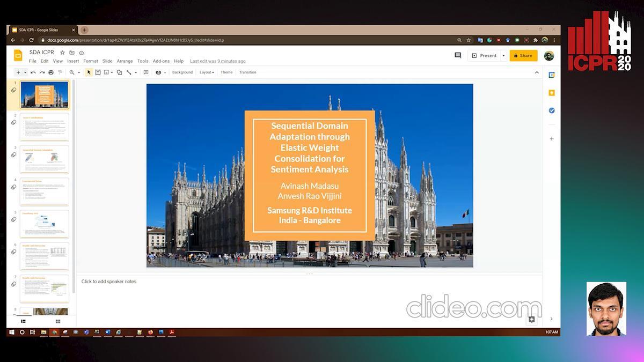The height and width of the screenshot is (362, 644).
Task: Open the Google account avatar
Action: tap(548, 56)
